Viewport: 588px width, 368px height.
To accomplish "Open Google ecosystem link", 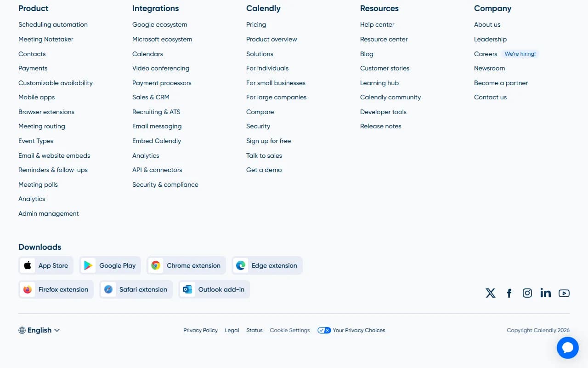I will (x=160, y=25).
